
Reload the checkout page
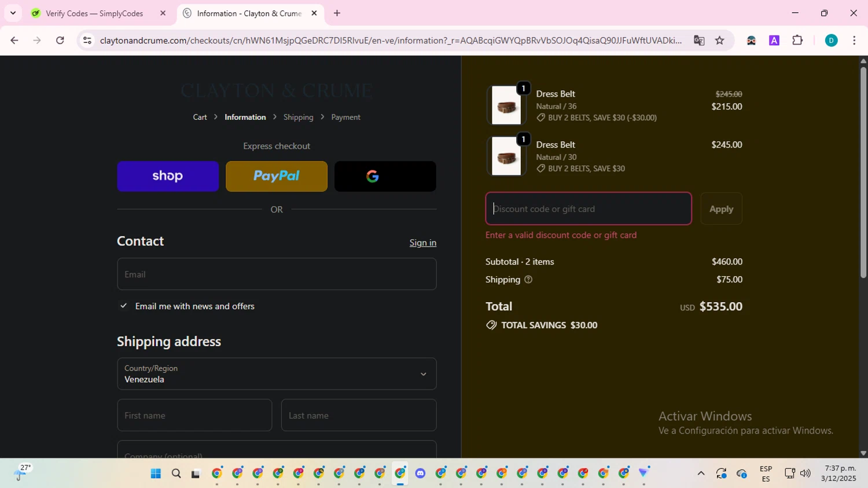[x=60, y=41]
